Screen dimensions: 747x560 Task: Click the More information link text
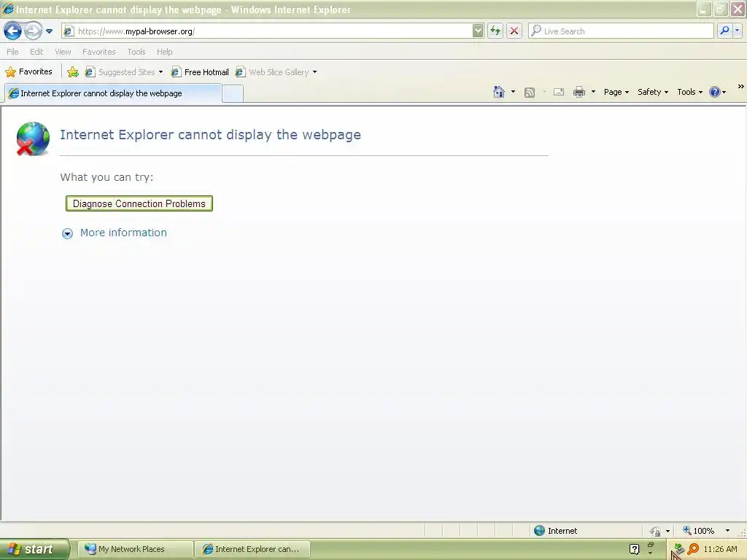pyautogui.click(x=123, y=233)
